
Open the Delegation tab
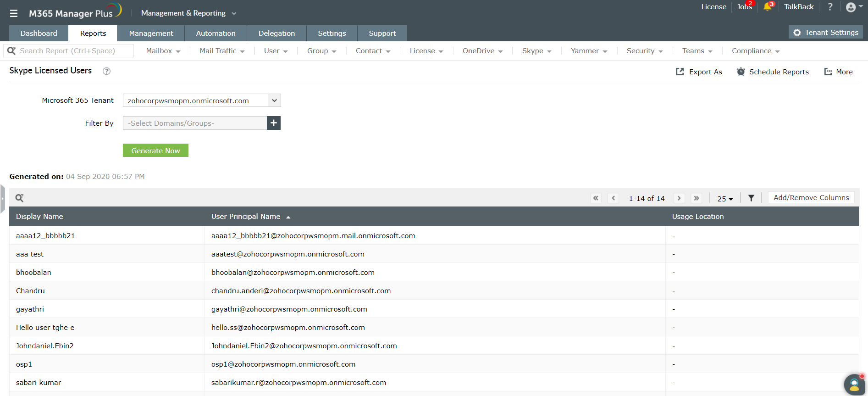(x=276, y=33)
